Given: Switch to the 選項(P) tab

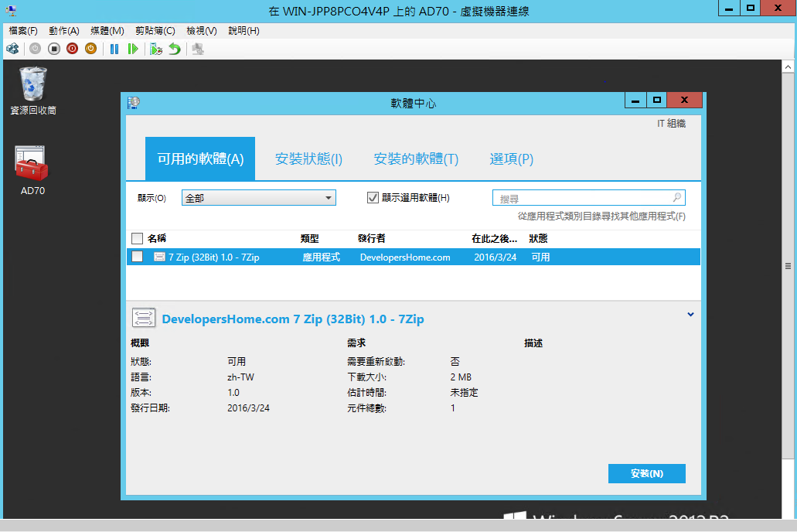Looking at the screenshot, I should click(x=511, y=159).
